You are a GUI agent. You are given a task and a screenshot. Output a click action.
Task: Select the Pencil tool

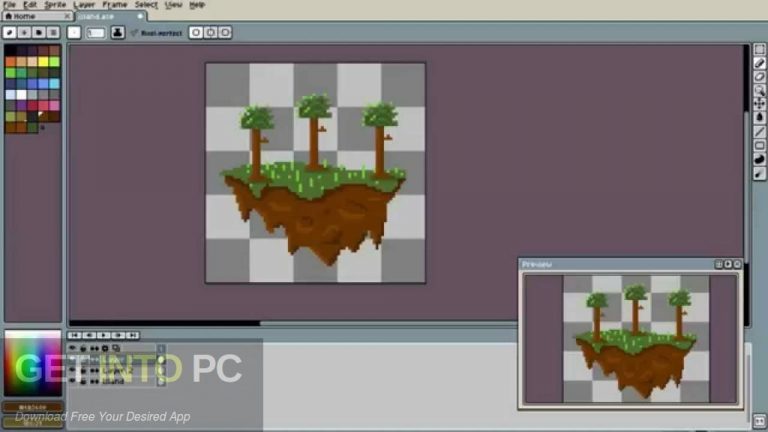pyautogui.click(x=759, y=63)
